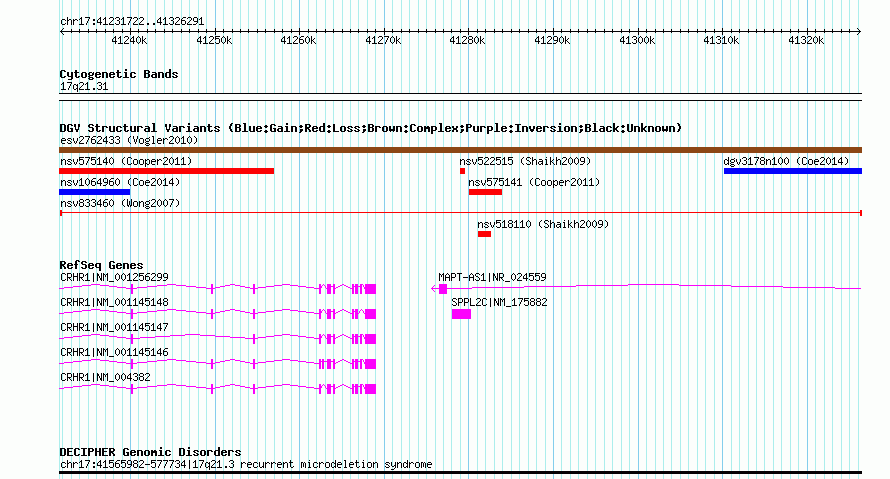890x479 pixels.
Task: Click the 41300k ruler tick label
Action: (637, 40)
